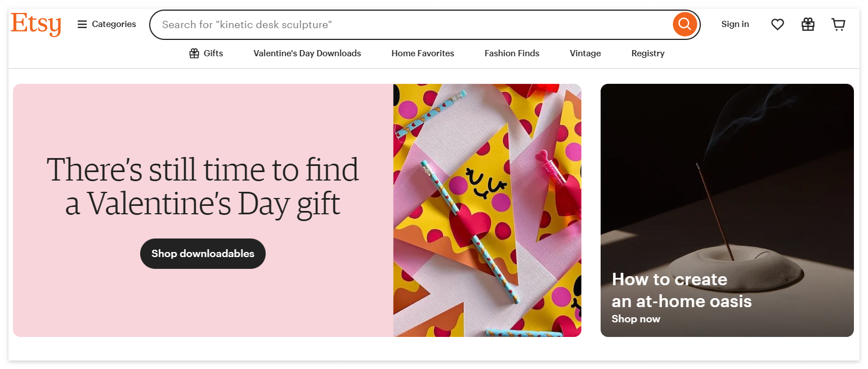Open the Vintage navigation link
This screenshot has height=369, width=868.
585,53
